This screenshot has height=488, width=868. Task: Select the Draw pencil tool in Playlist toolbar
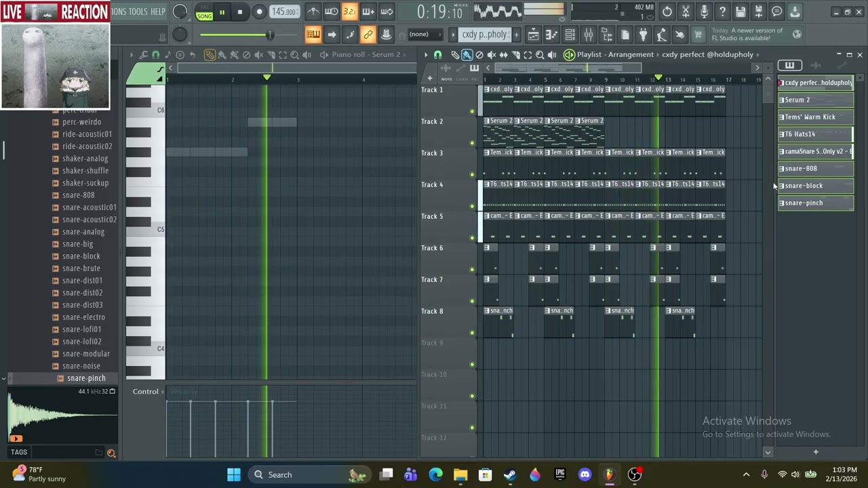[x=455, y=55]
